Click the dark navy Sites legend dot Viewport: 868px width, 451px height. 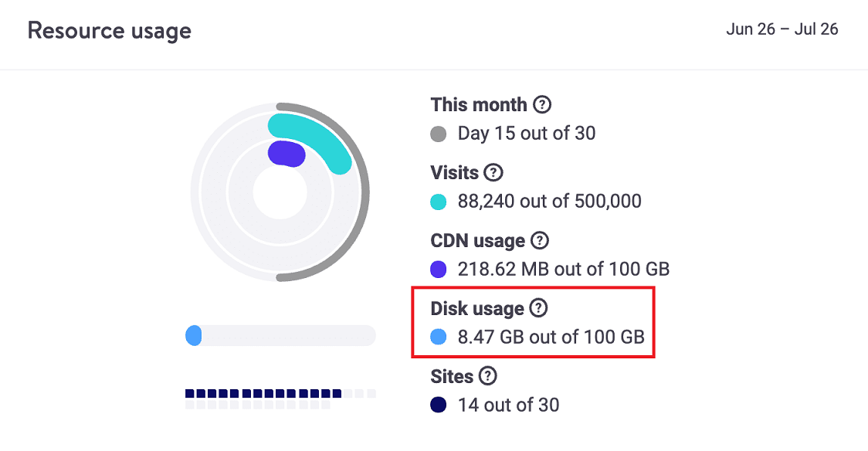point(439,405)
